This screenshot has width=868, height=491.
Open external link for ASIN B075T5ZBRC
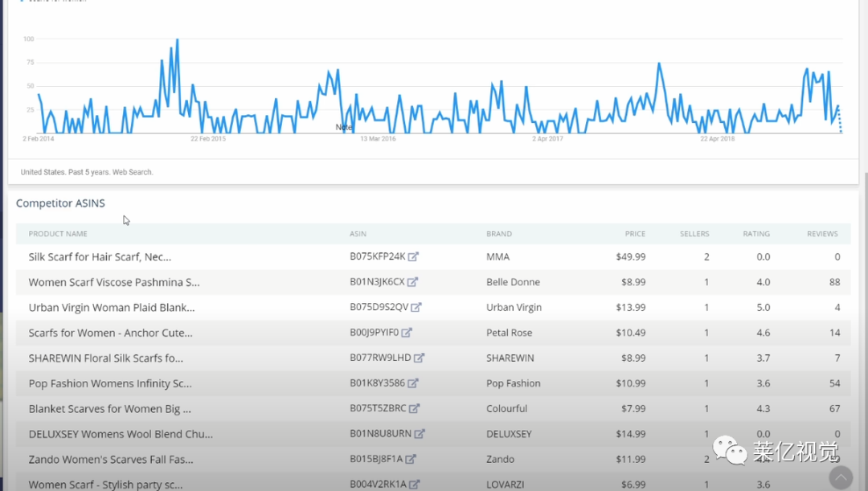pyautogui.click(x=415, y=408)
